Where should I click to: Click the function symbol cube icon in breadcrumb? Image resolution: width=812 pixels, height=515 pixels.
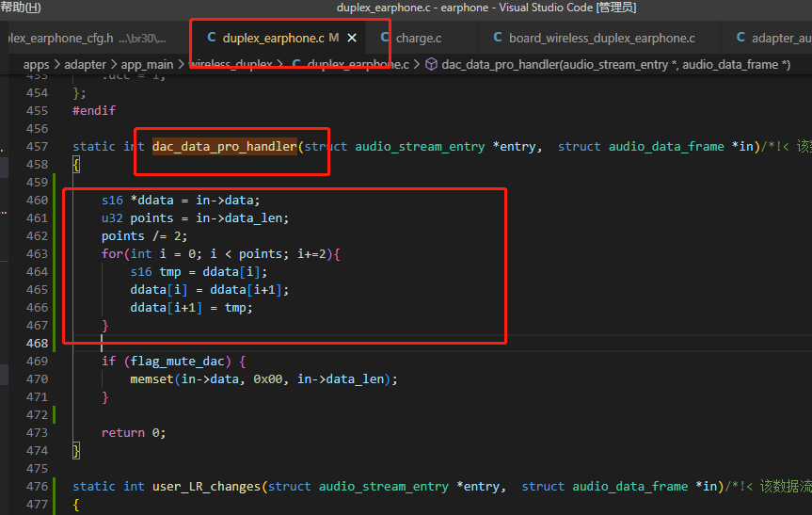coord(431,64)
